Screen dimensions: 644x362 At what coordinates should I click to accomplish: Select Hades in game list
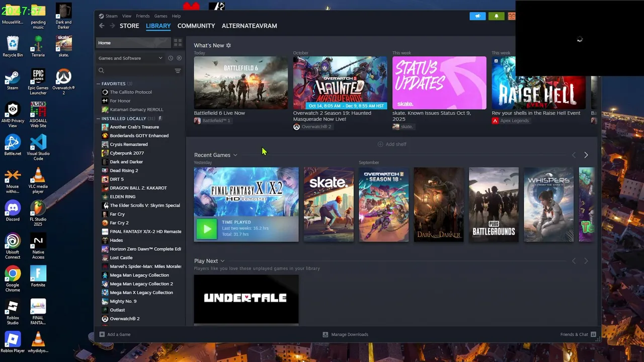pos(116,240)
